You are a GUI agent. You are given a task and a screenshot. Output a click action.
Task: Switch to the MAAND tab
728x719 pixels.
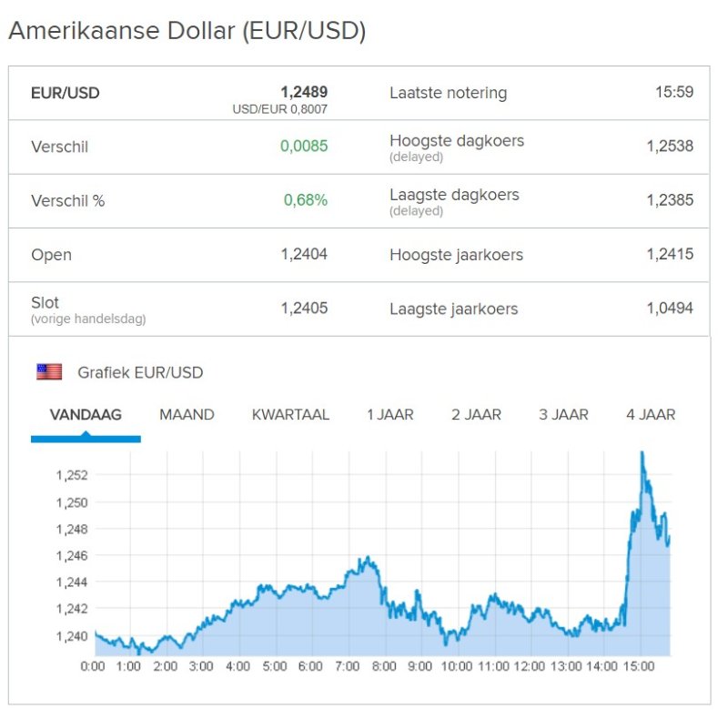click(187, 415)
